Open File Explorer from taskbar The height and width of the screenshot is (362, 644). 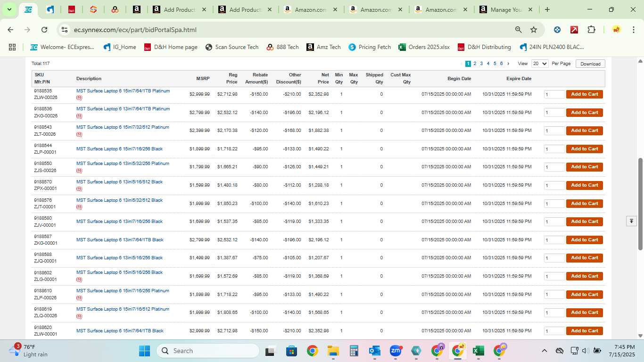(x=333, y=351)
